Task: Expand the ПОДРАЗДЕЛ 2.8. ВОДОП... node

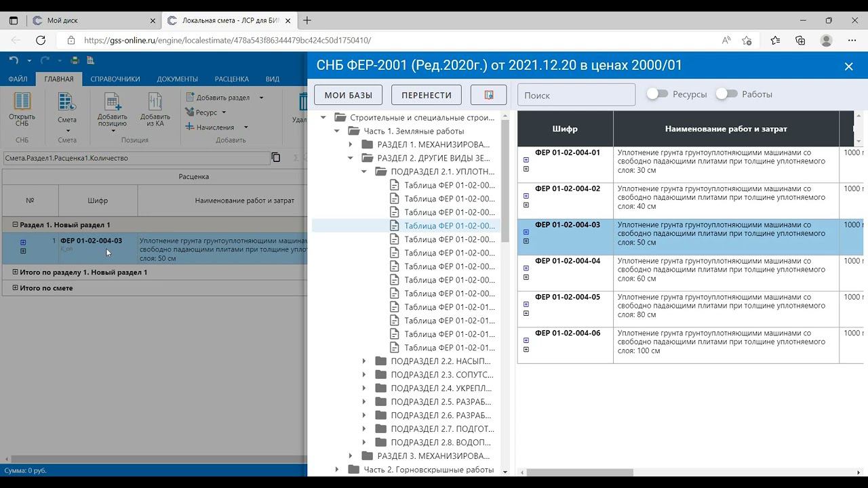Action: [x=364, y=443]
